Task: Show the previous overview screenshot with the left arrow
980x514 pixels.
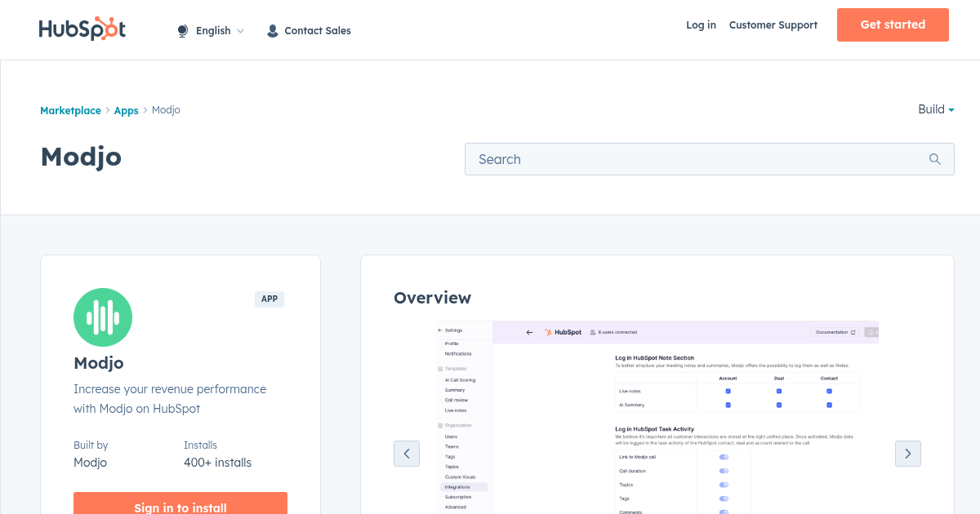Action: point(407,453)
